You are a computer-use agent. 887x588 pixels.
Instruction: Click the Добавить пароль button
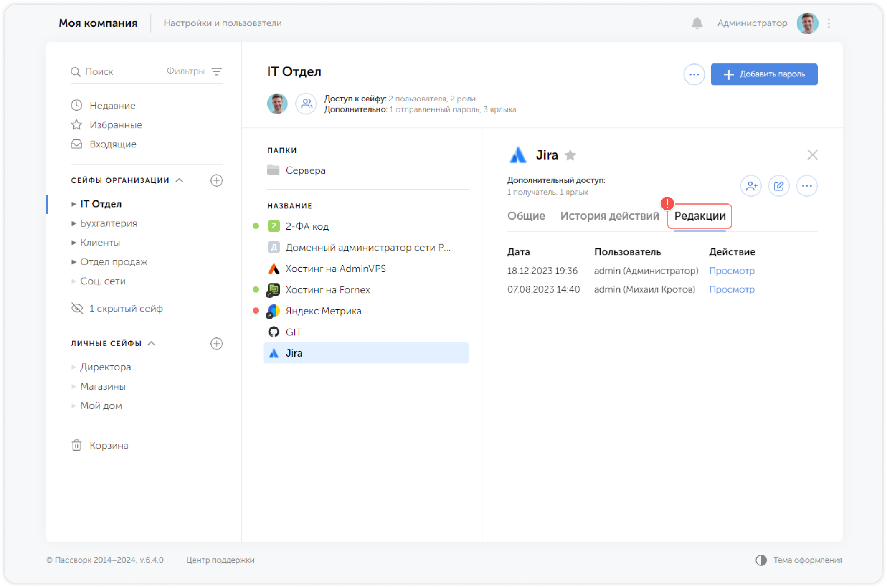pyautogui.click(x=764, y=74)
